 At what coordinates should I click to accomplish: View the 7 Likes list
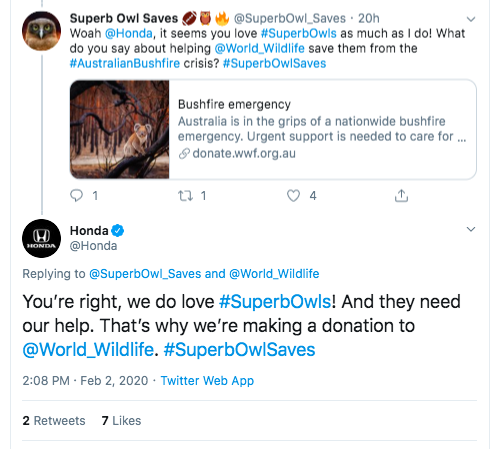click(121, 421)
